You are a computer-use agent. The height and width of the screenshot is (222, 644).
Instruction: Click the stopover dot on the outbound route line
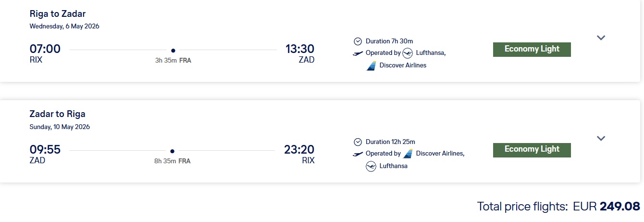point(173,50)
